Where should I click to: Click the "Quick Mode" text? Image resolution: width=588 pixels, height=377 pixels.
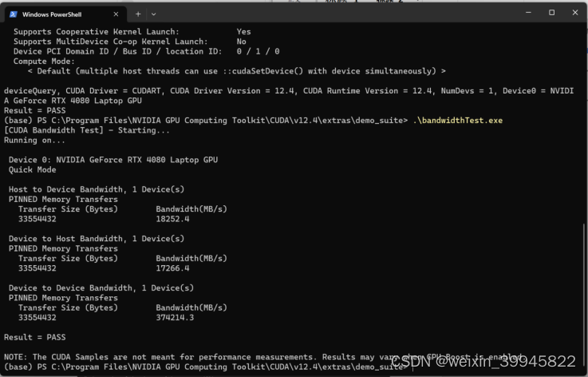pos(33,169)
